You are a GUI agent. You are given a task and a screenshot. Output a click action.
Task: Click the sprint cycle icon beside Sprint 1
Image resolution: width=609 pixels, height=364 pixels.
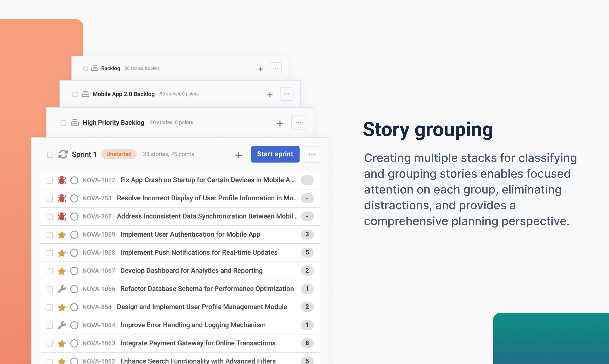click(63, 154)
